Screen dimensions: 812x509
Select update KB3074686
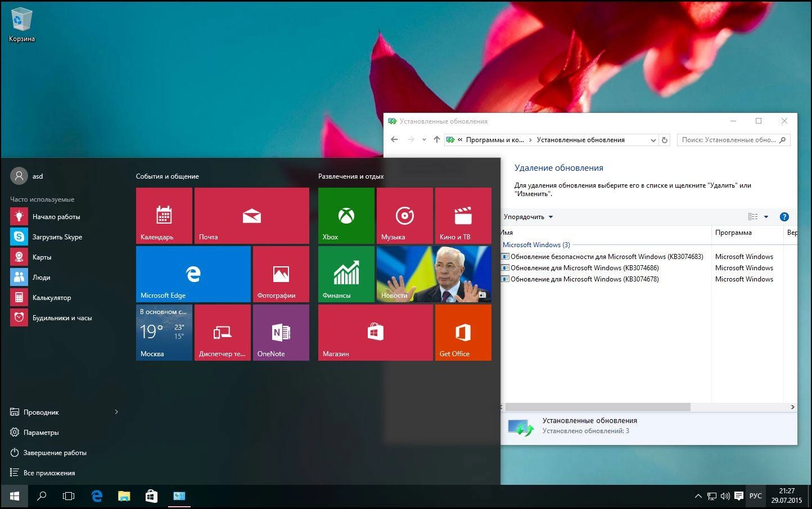coord(580,268)
